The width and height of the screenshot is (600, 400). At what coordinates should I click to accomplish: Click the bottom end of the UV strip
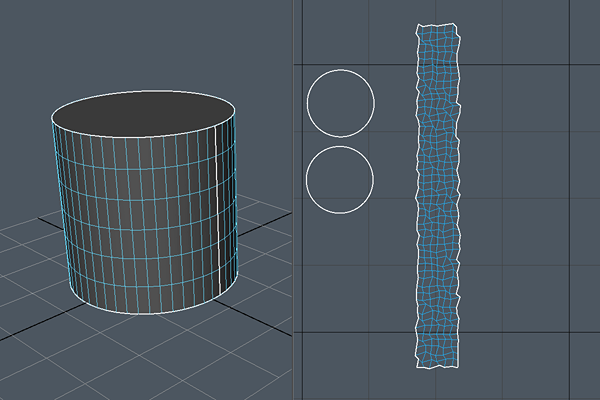pos(440,364)
